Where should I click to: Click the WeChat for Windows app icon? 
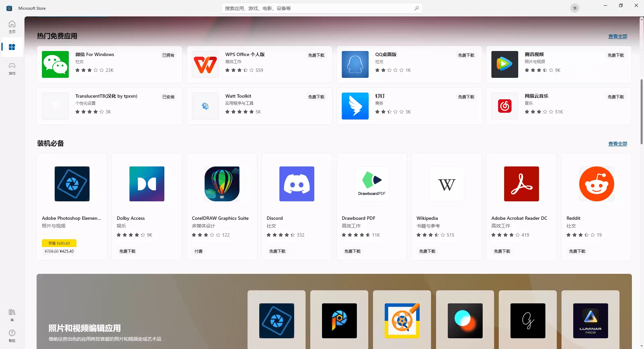click(55, 64)
